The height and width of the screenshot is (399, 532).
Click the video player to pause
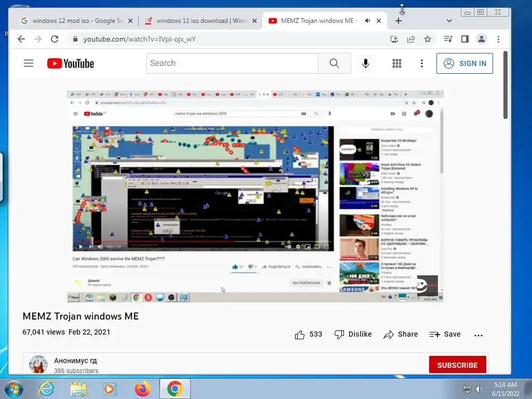[x=255, y=196]
